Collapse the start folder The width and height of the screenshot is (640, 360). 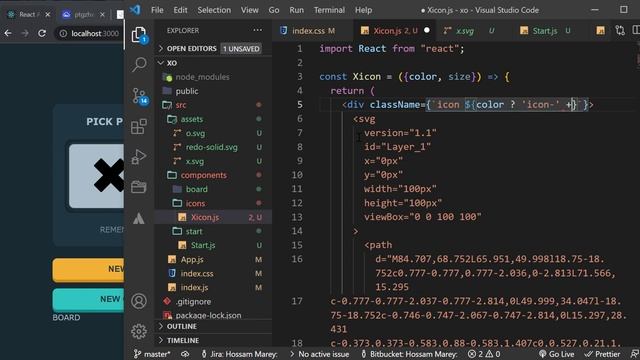213,231
